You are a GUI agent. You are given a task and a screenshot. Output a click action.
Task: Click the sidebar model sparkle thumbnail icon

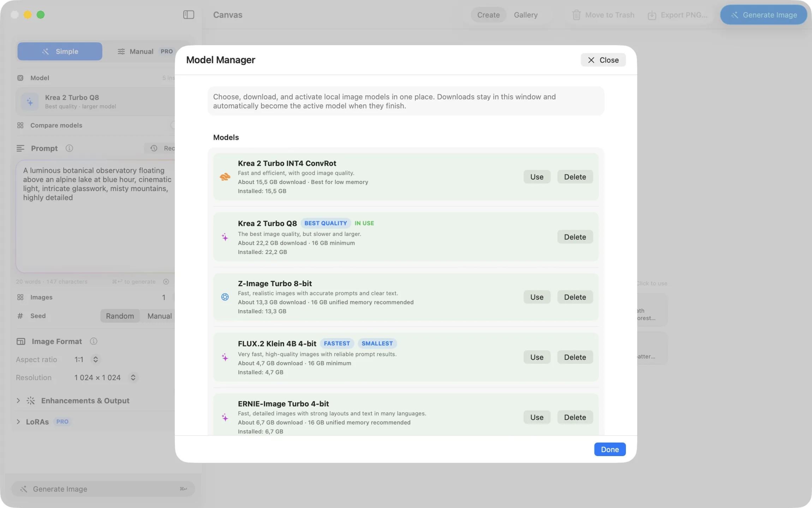tap(30, 102)
